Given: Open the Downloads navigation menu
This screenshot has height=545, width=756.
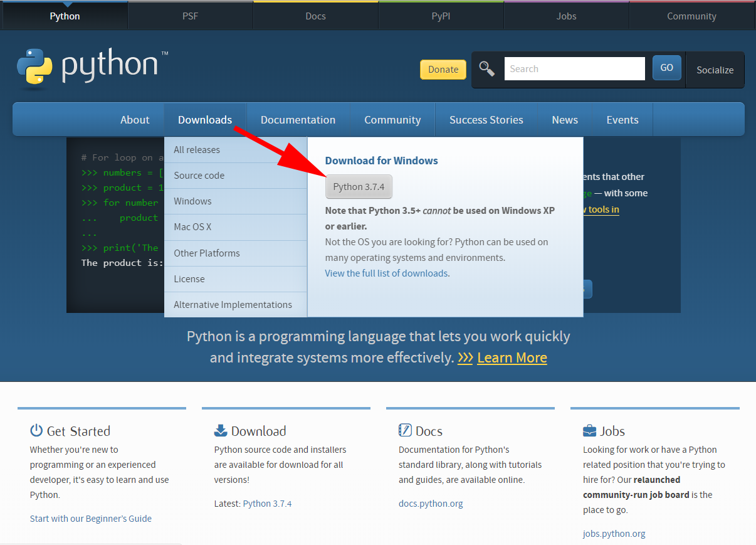Looking at the screenshot, I should pyautogui.click(x=205, y=120).
